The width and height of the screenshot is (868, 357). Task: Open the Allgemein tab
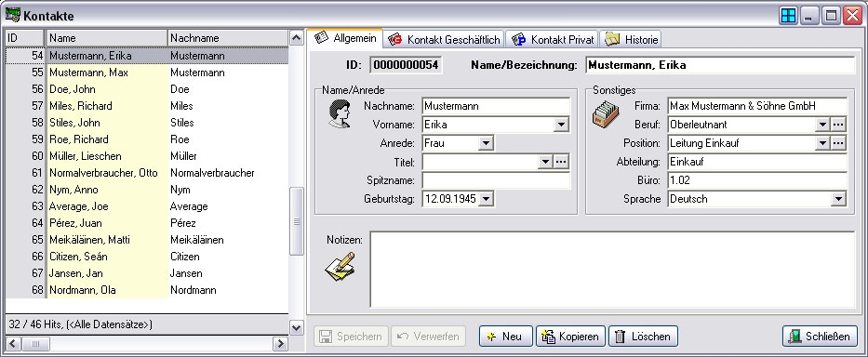tap(345, 38)
